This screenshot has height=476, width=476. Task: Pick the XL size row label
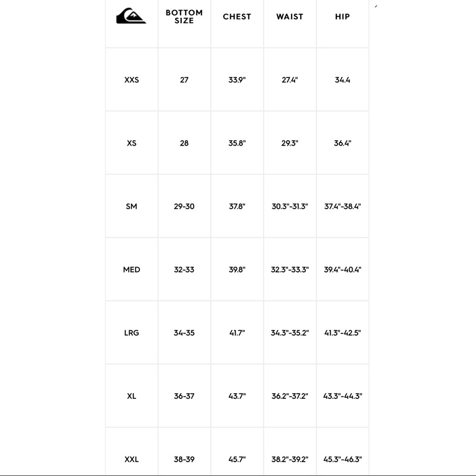coord(131,396)
